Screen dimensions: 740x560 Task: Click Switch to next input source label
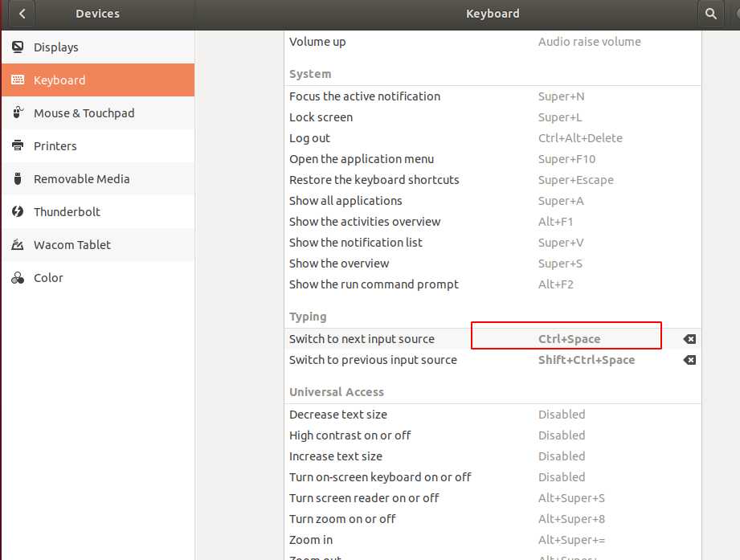click(362, 339)
